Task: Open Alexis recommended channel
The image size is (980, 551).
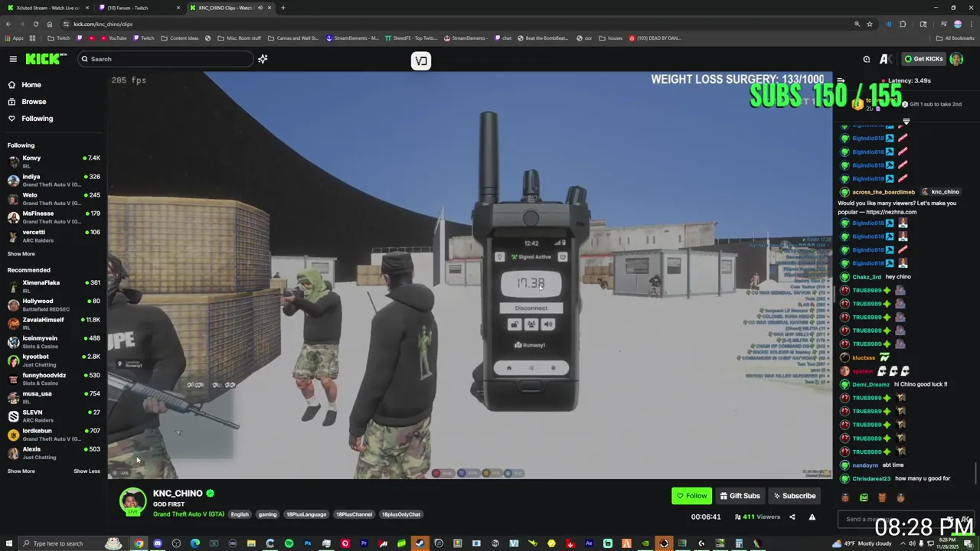Action: (54, 453)
